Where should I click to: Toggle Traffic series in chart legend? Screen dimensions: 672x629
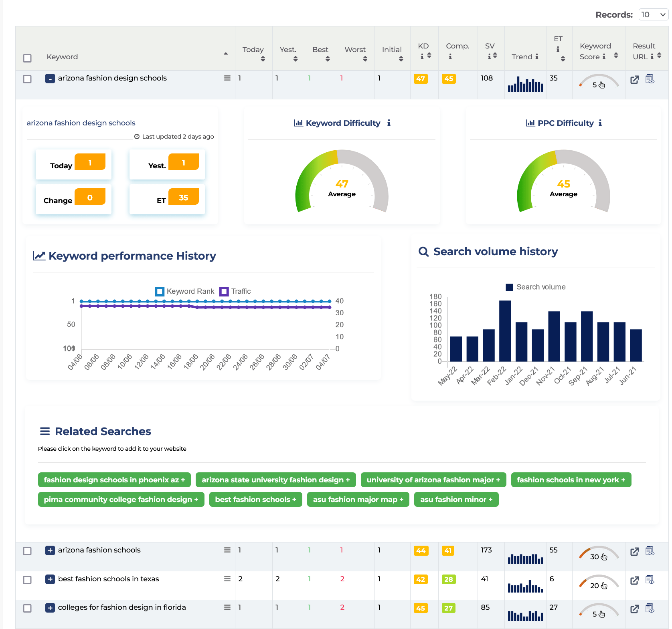click(235, 291)
